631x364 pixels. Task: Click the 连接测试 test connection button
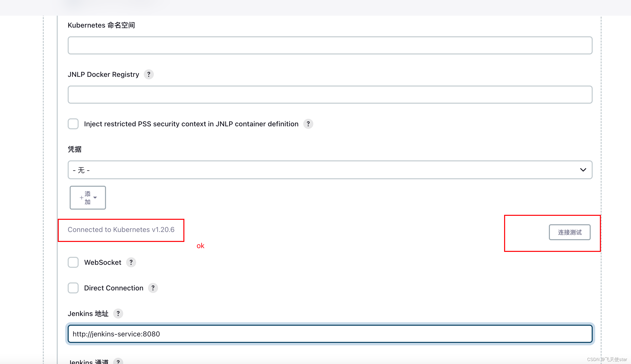click(x=570, y=232)
